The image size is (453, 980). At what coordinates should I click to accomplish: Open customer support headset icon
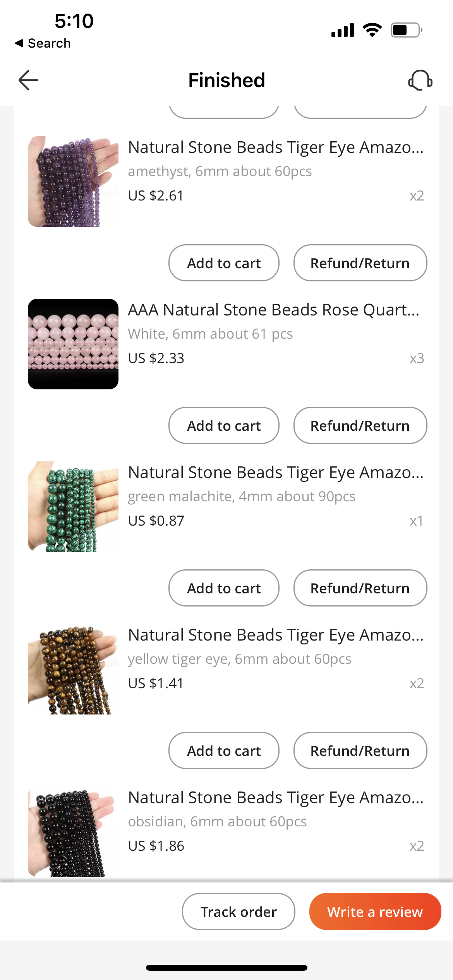point(420,80)
